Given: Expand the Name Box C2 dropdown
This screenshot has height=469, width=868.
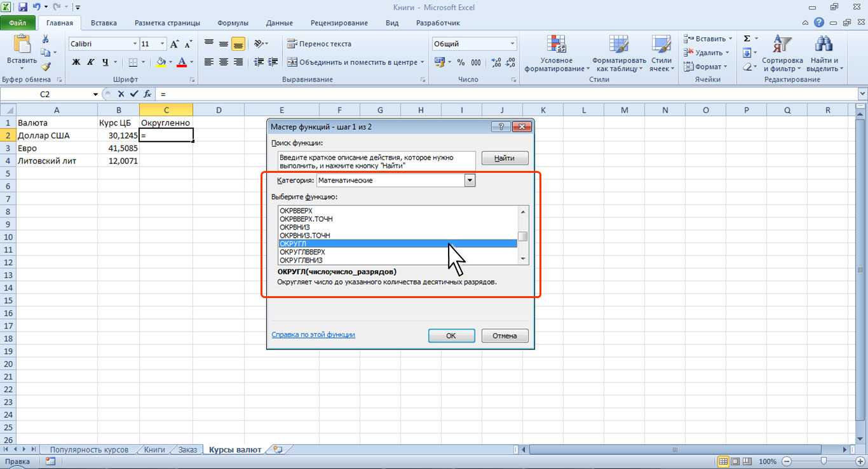Looking at the screenshot, I should tap(95, 93).
